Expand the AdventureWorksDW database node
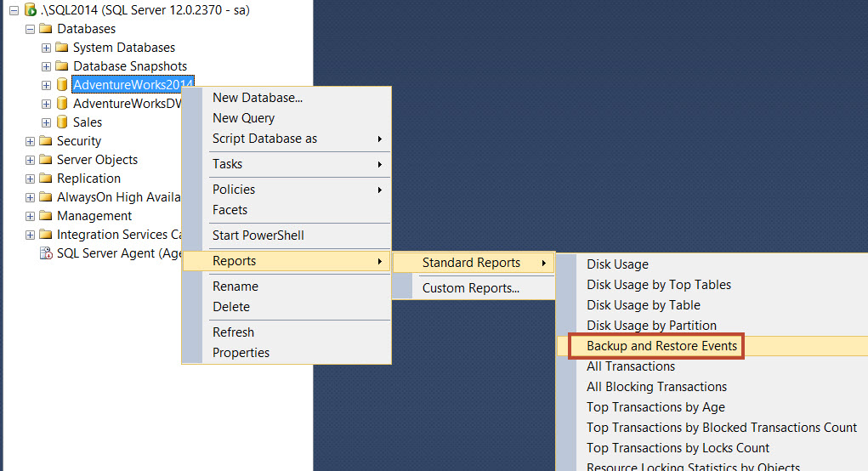Image resolution: width=868 pixels, height=471 pixels. point(46,104)
